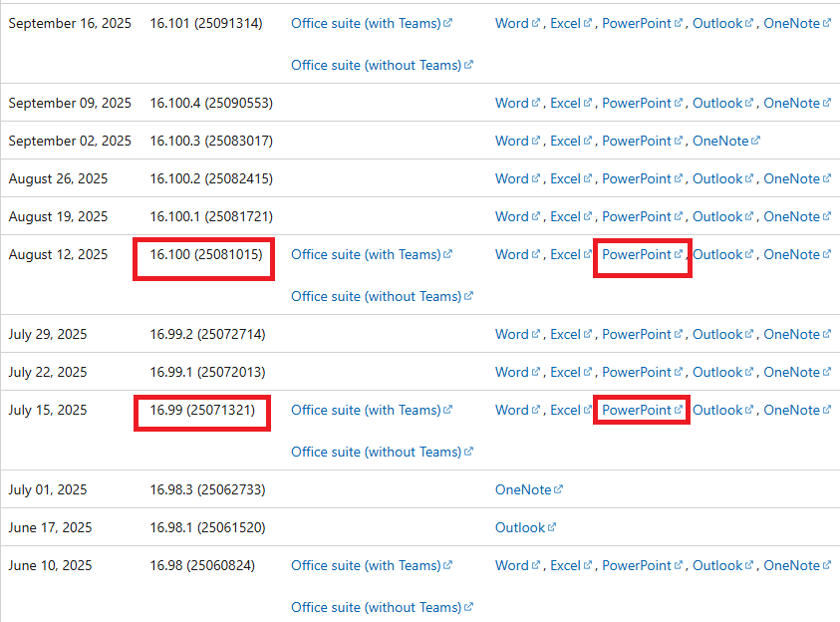Download Word for July 22, 2025
Screen dimensions: 840x622
[x=517, y=373]
